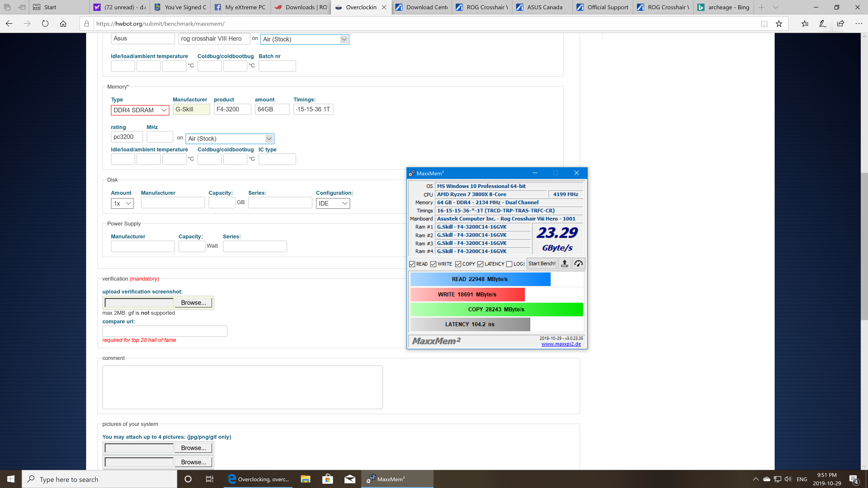Click first system pictures Browse button
The image size is (868, 488).
click(193, 448)
